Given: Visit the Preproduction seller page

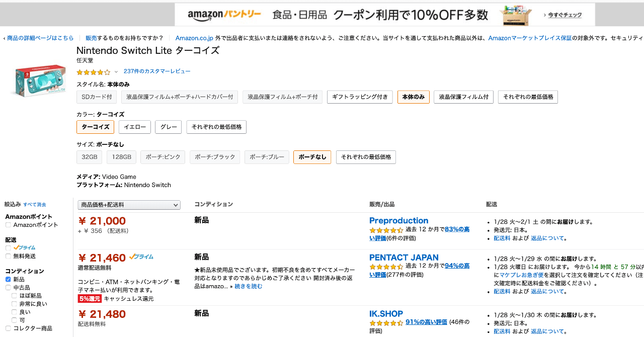Looking at the screenshot, I should pyautogui.click(x=398, y=220).
